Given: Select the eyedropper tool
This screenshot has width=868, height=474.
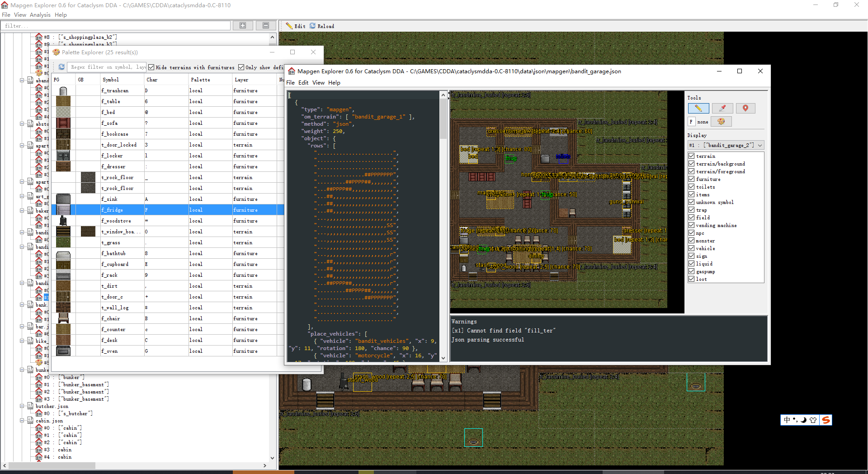Looking at the screenshot, I should pos(722,108).
